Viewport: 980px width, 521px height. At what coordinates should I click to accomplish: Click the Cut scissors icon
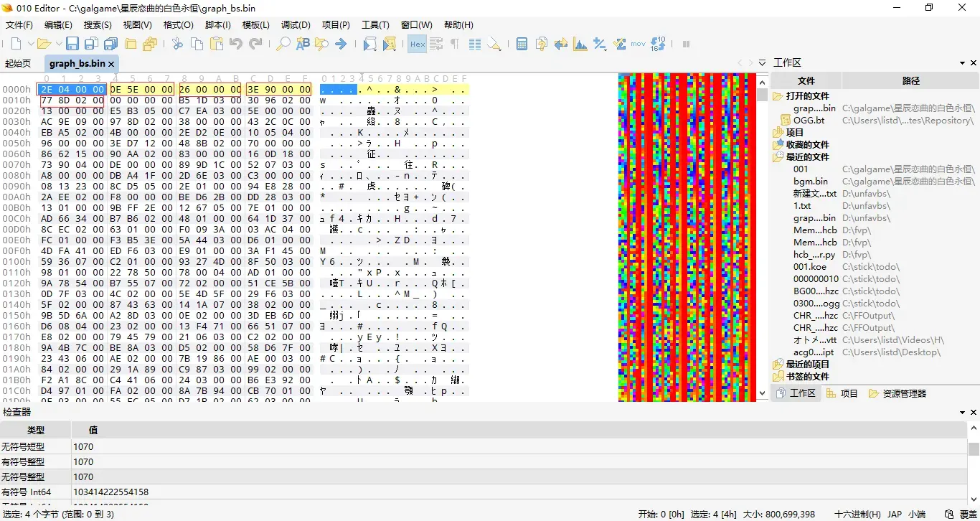pyautogui.click(x=177, y=44)
